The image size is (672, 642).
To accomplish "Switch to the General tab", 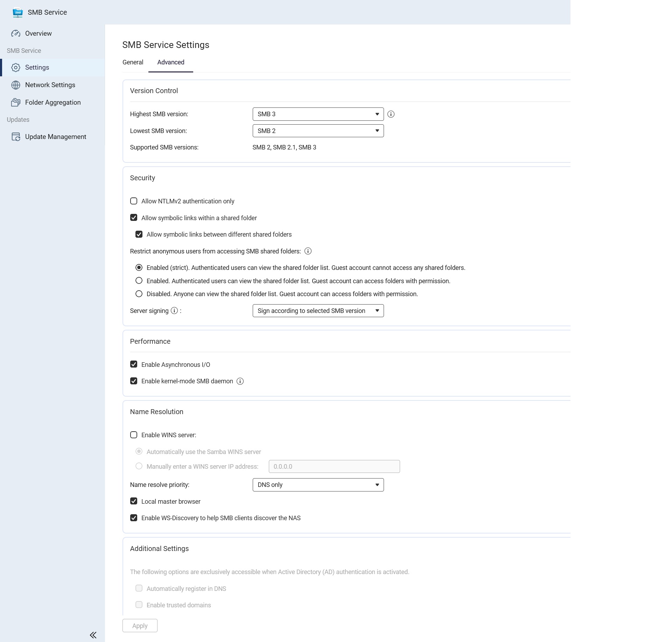I will point(133,62).
